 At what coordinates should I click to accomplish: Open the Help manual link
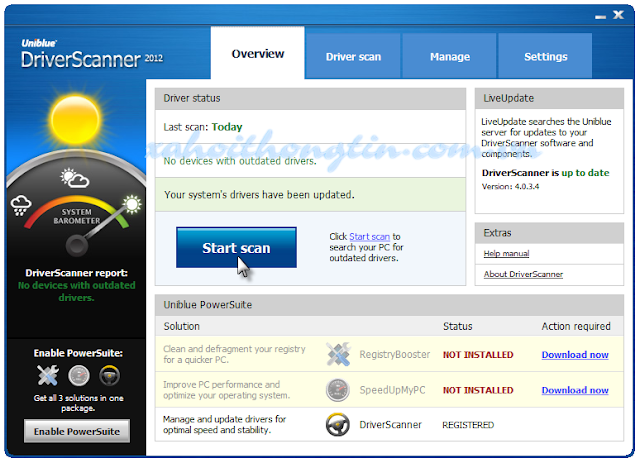coord(506,254)
